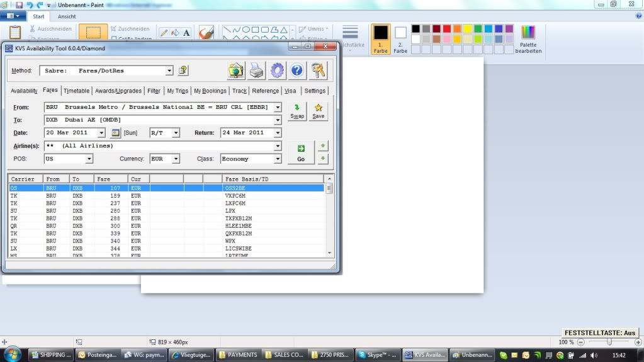This screenshot has height=362, width=644.
Task: Click Paint help icon at ribbon right
Action: [x=639, y=16]
